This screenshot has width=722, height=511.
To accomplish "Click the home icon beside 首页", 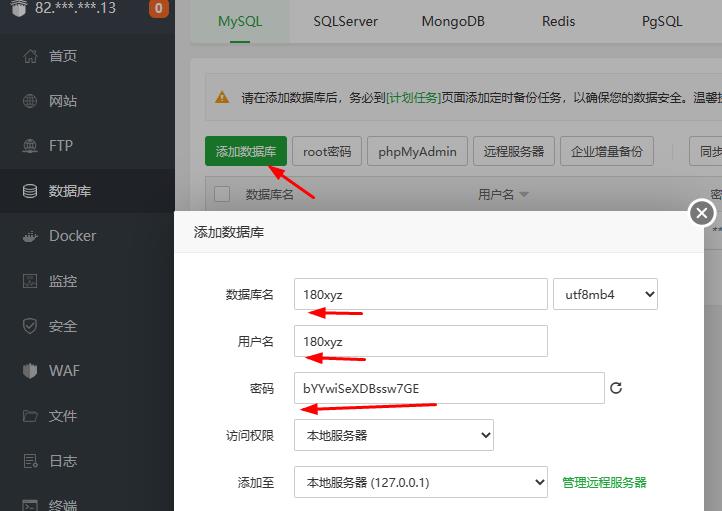I will point(30,56).
